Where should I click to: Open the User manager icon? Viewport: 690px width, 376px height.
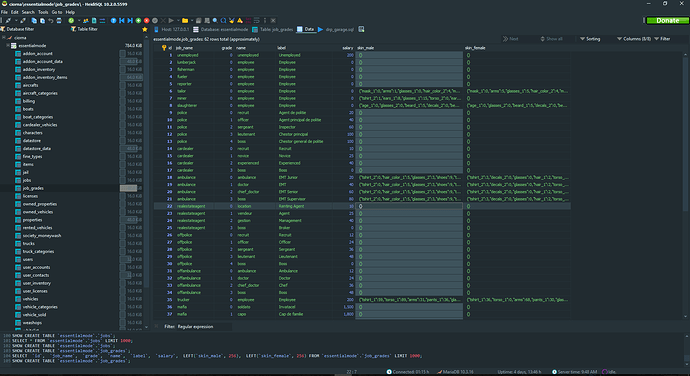[86, 20]
